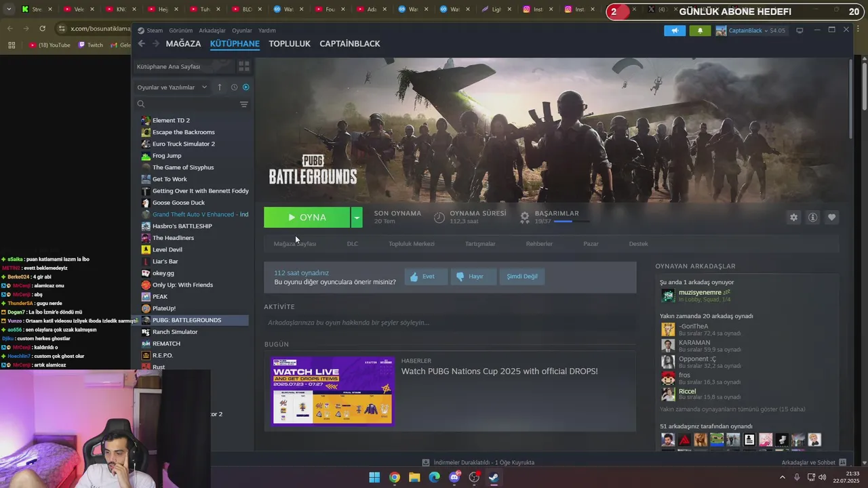Image resolution: width=868 pixels, height=488 pixels.
Task: Recommend game with Evet button
Action: coord(426,277)
